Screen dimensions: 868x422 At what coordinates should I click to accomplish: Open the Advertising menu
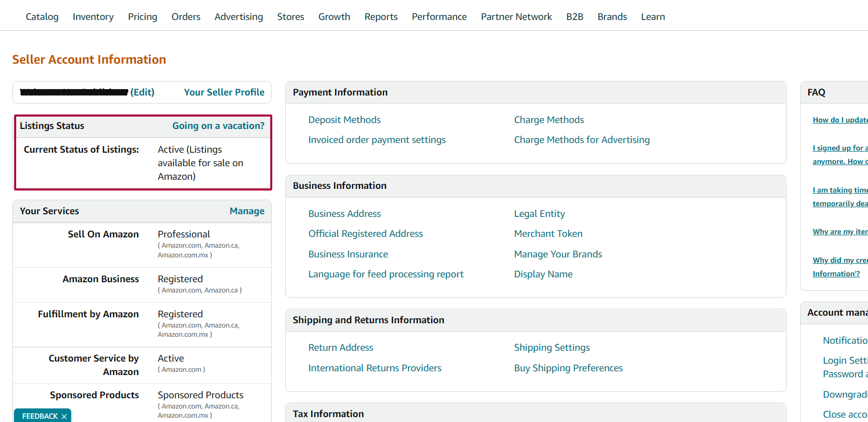239,17
